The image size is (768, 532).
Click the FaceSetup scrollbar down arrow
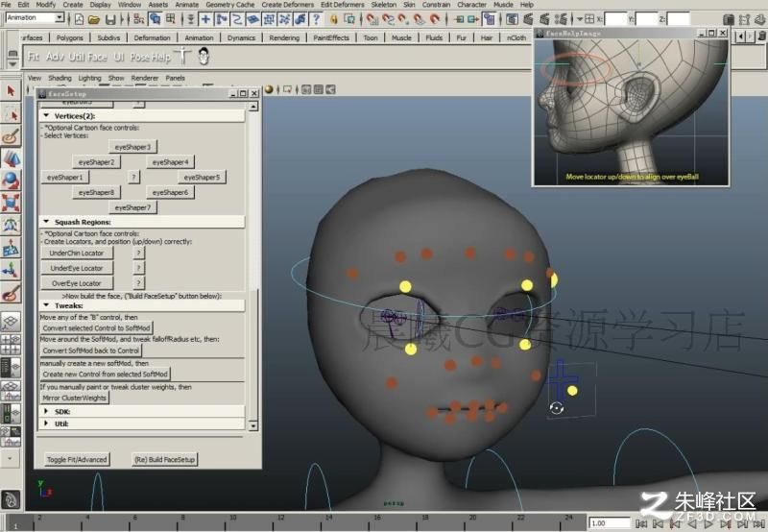pyautogui.click(x=253, y=425)
